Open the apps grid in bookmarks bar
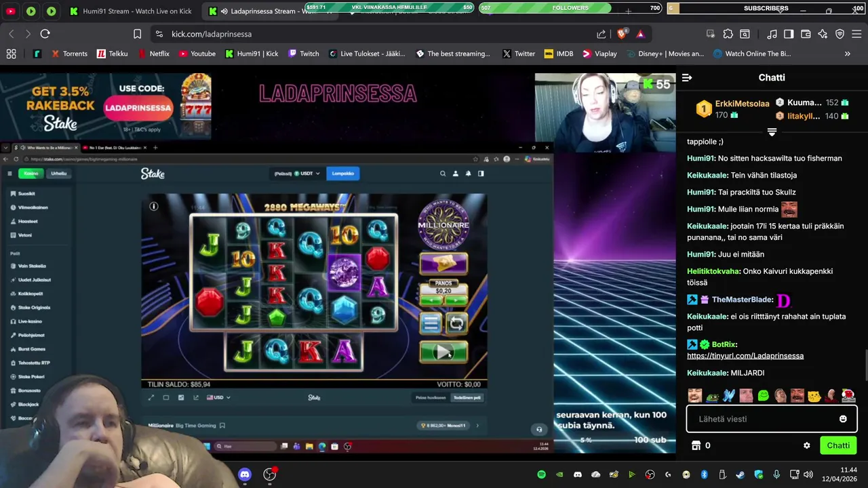Image resolution: width=868 pixels, height=488 pixels. (11, 54)
